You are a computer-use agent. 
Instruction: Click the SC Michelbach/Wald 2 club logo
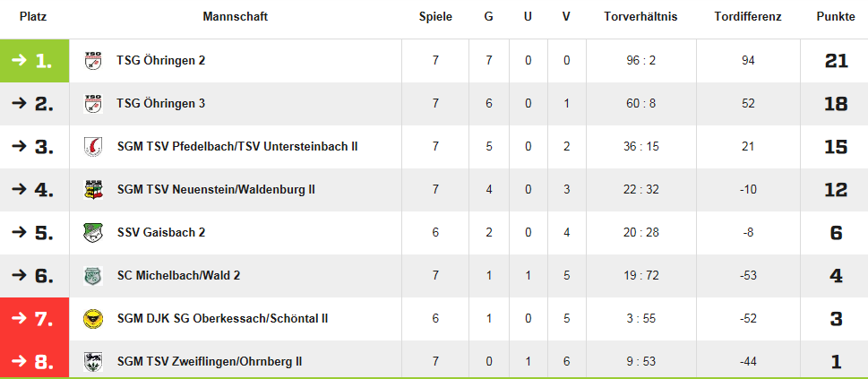(92, 275)
